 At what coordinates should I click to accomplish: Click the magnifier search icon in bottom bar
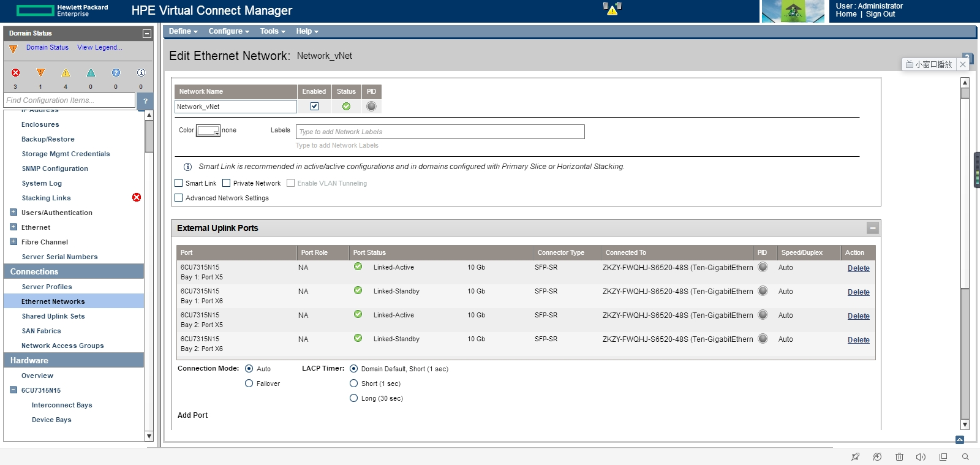click(965, 457)
